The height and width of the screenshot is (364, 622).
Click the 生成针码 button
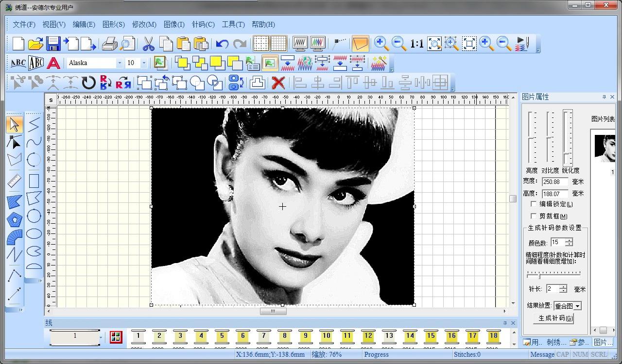[555, 318]
